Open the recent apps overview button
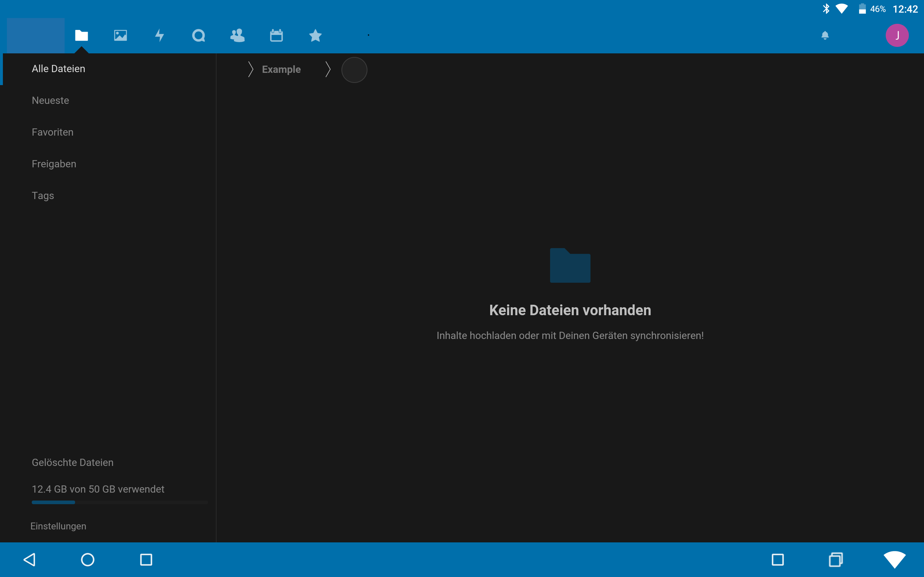Screen dimensions: 924x577 pyautogui.click(x=836, y=559)
